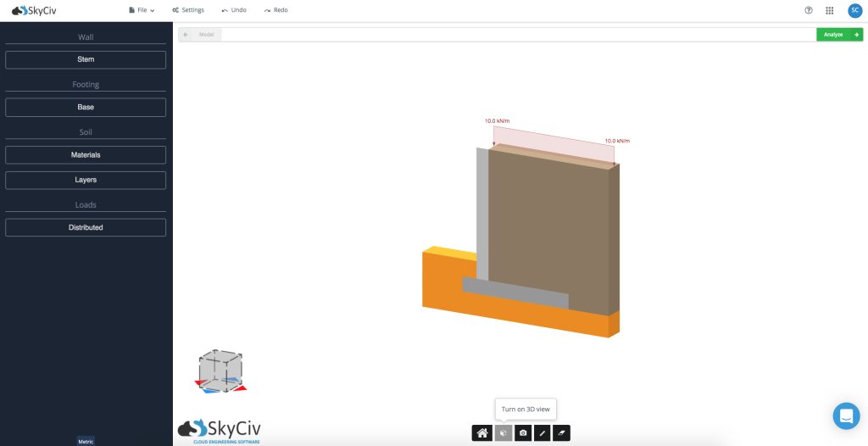Click the left 10.0 kN/m load label
This screenshot has height=446, width=868.
(x=497, y=120)
